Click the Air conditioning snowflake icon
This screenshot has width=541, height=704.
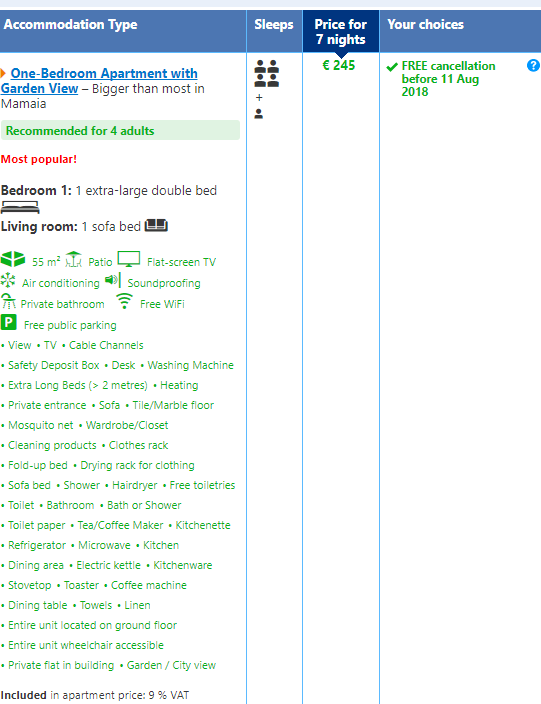8,280
